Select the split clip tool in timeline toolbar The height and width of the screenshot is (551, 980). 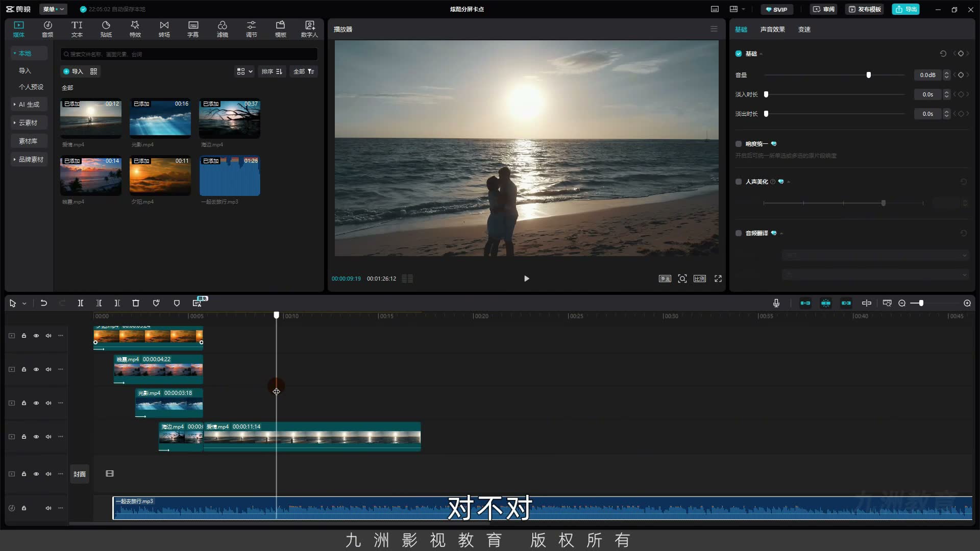[80, 303]
